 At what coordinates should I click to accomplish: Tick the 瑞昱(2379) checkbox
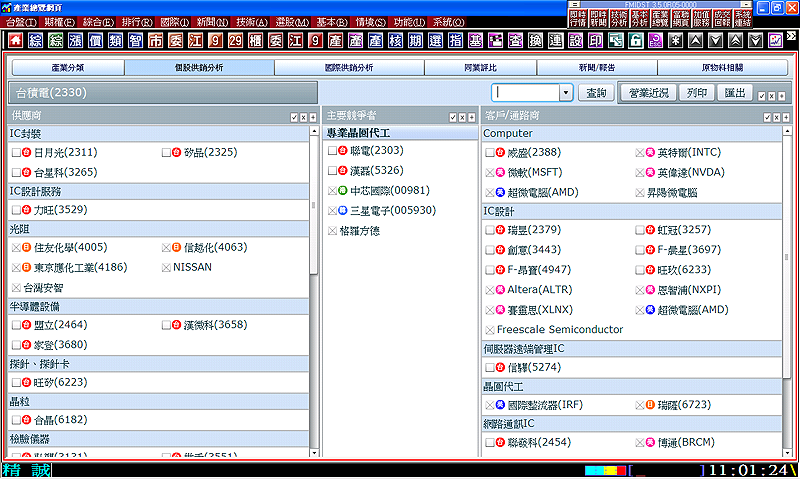click(x=490, y=230)
